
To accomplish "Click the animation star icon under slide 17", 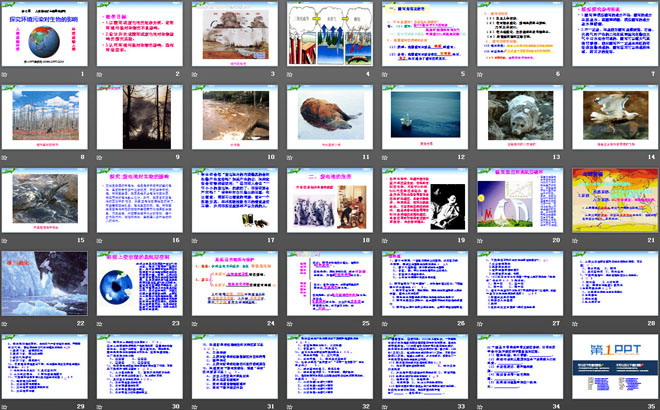I will (194, 240).
